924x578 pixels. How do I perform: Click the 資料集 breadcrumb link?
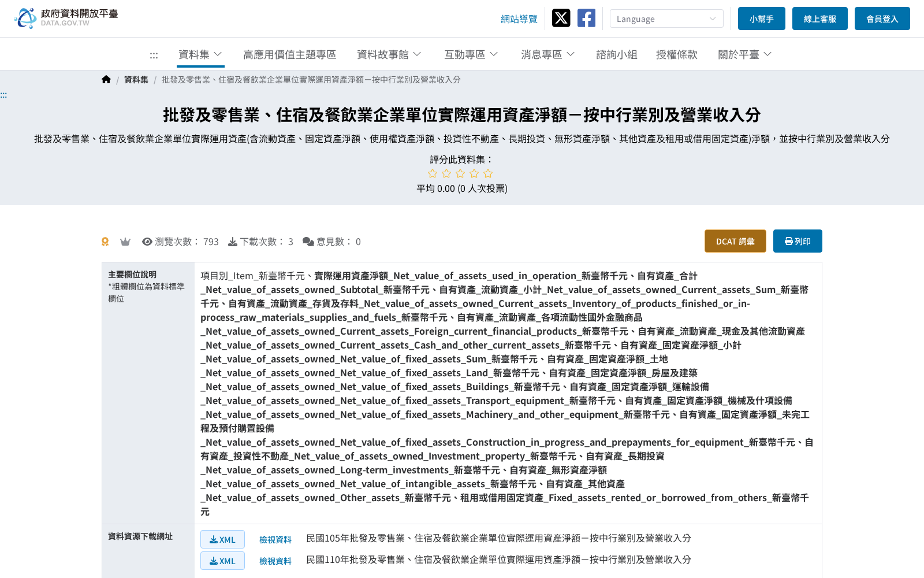[x=136, y=80]
